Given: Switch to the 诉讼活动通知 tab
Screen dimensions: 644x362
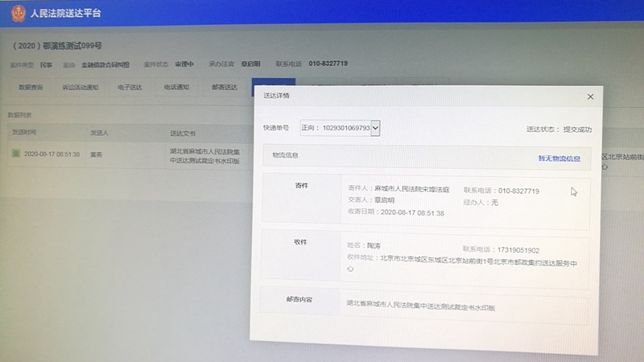Looking at the screenshot, I should click(x=80, y=87).
